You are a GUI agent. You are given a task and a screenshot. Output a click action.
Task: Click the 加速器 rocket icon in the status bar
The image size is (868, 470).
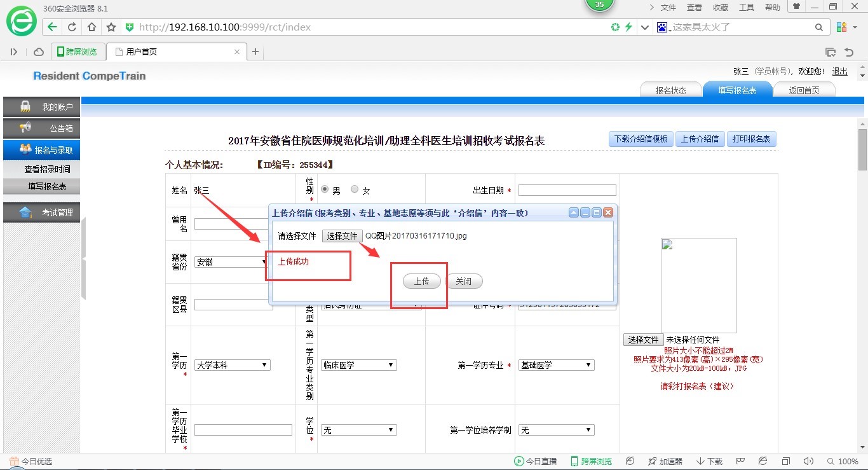653,461
